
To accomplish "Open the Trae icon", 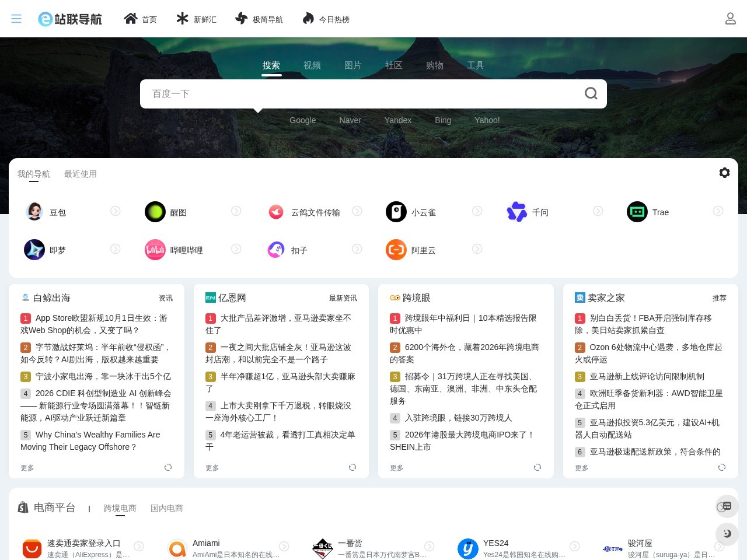I will 637,212.
